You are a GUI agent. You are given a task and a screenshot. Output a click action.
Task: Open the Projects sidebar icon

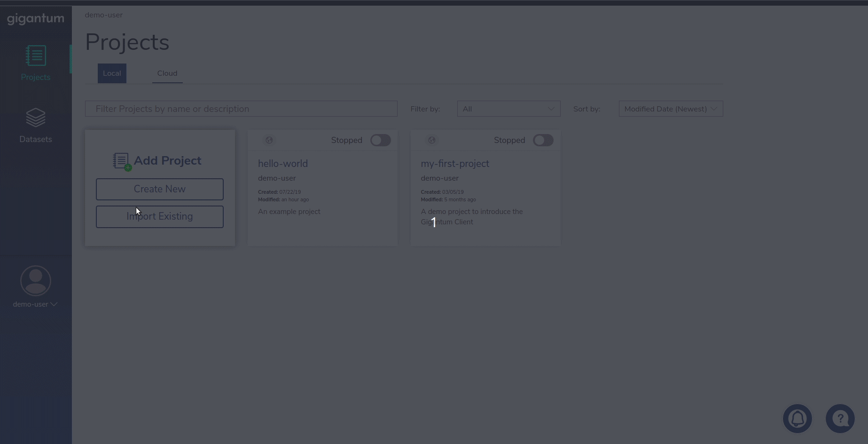(36, 55)
